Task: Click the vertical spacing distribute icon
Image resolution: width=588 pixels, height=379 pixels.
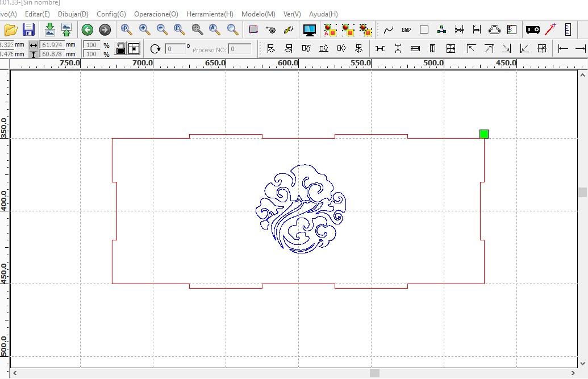Action: pyautogui.click(x=398, y=48)
